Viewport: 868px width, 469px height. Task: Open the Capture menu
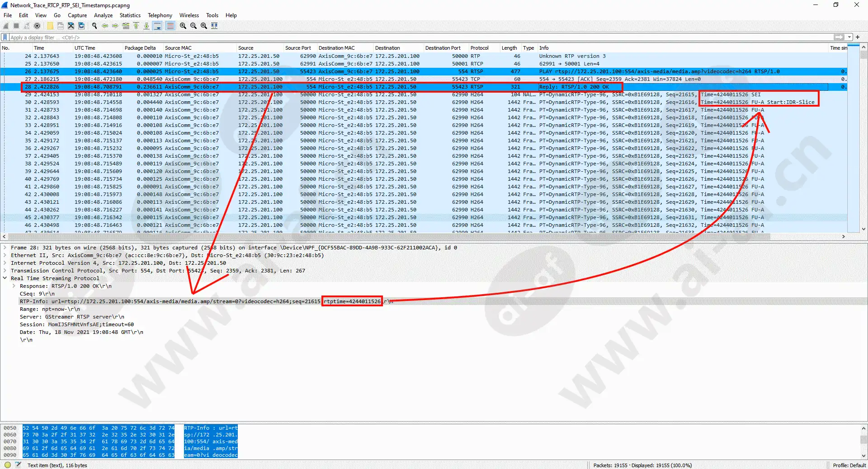pyautogui.click(x=77, y=15)
